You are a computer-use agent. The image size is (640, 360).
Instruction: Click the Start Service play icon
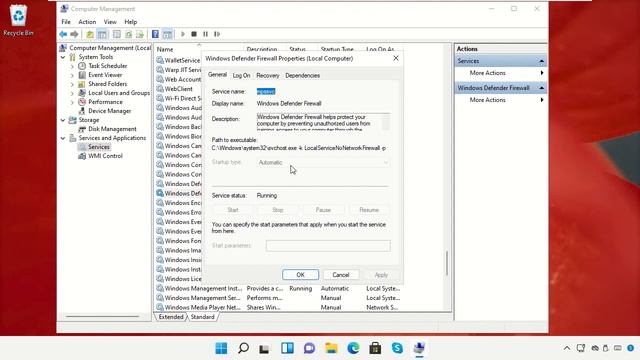[x=182, y=34]
